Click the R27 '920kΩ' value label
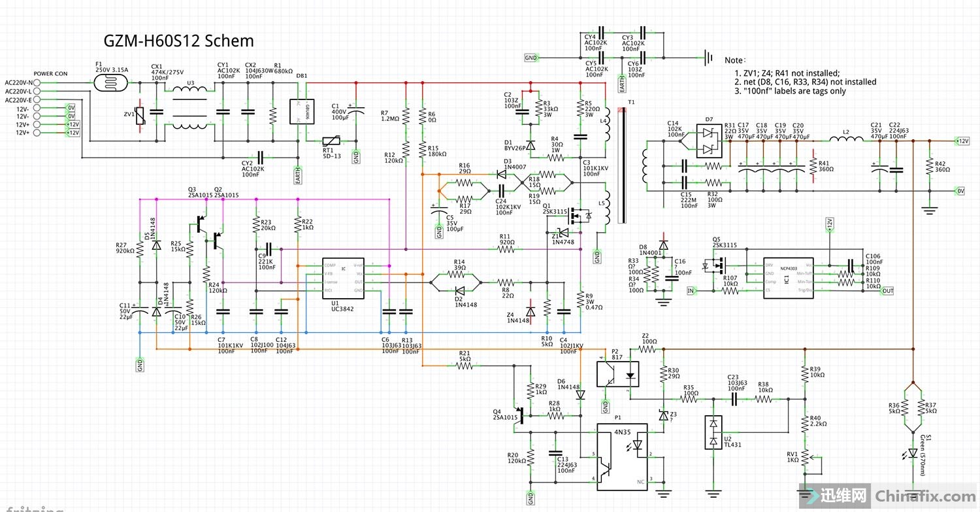This screenshot has width=980, height=512. tap(125, 250)
